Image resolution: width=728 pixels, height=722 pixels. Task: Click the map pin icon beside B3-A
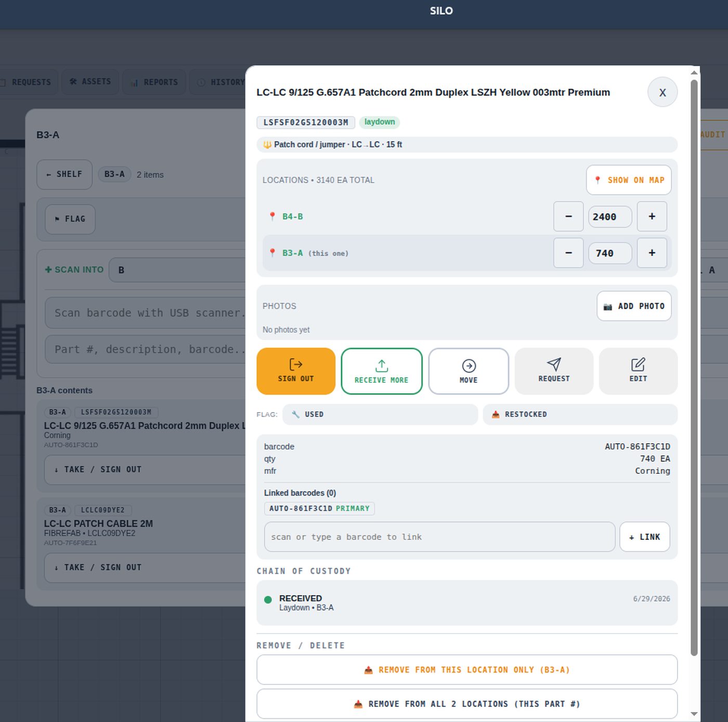point(272,253)
